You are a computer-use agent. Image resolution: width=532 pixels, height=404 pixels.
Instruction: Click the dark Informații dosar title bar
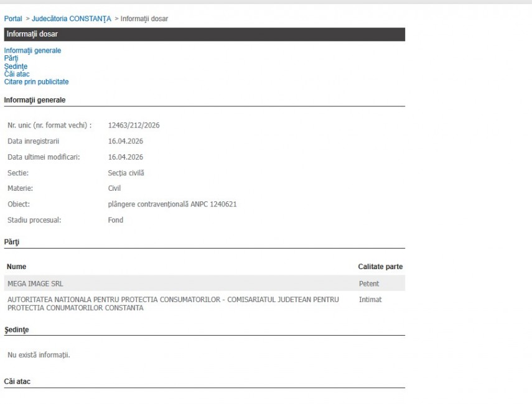(x=204, y=34)
